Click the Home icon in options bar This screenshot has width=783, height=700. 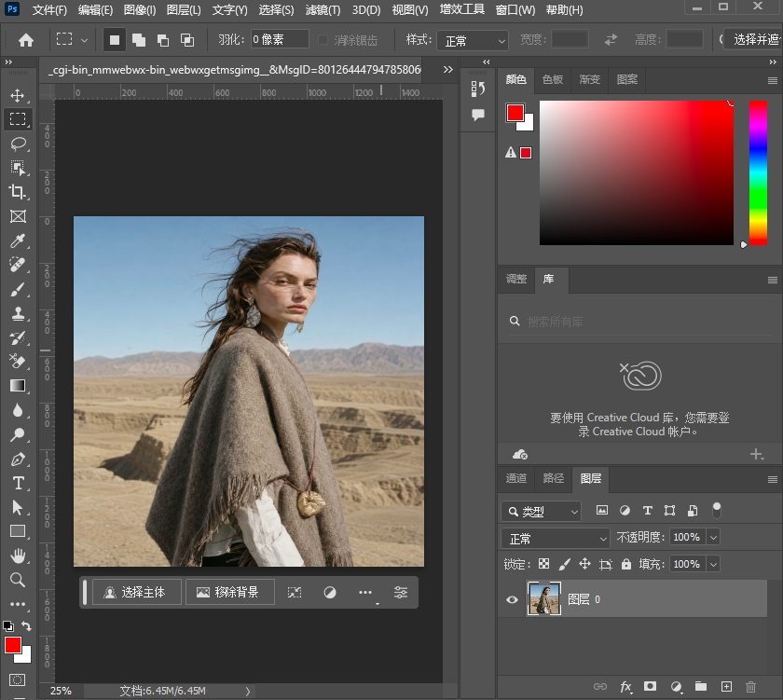pyautogui.click(x=26, y=40)
